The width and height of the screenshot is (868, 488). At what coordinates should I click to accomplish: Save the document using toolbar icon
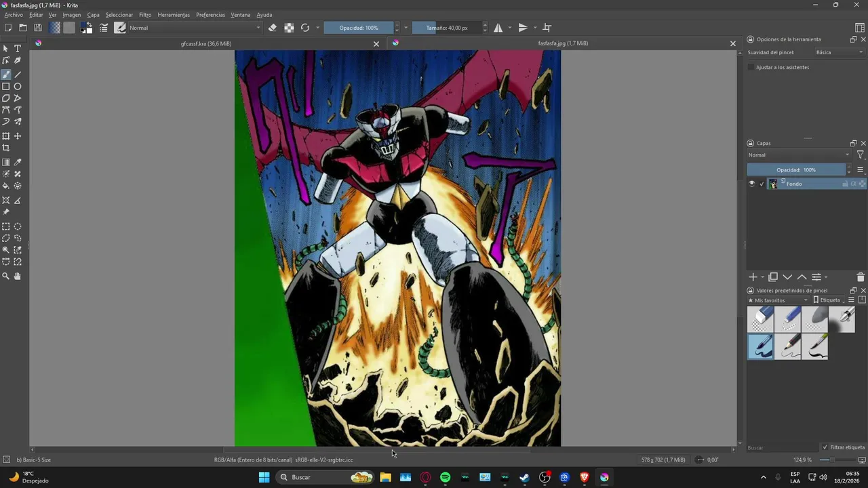pyautogui.click(x=38, y=28)
